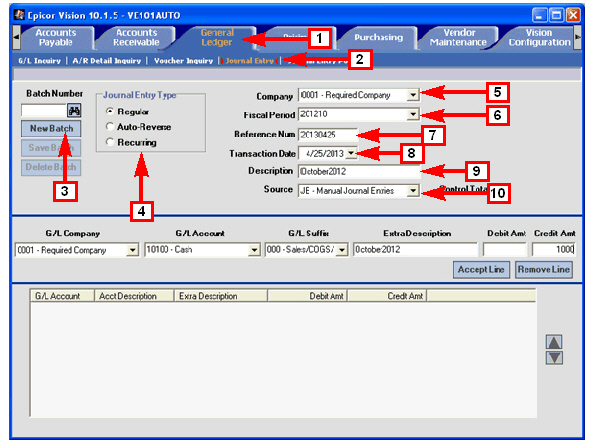This screenshot has width=594, height=445.
Task: Click the Credit Amt field showing 1000
Action: click(x=553, y=250)
